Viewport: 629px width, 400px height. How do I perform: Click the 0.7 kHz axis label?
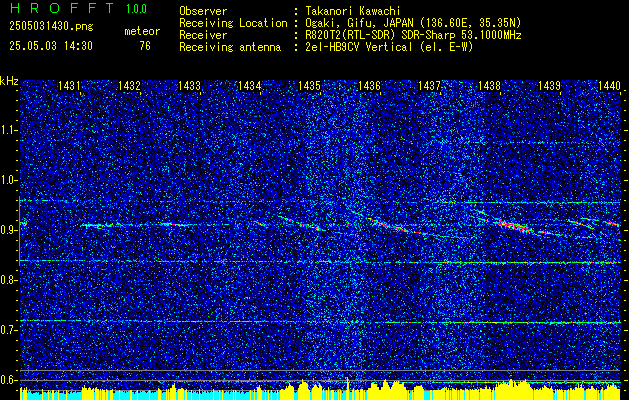(9, 330)
